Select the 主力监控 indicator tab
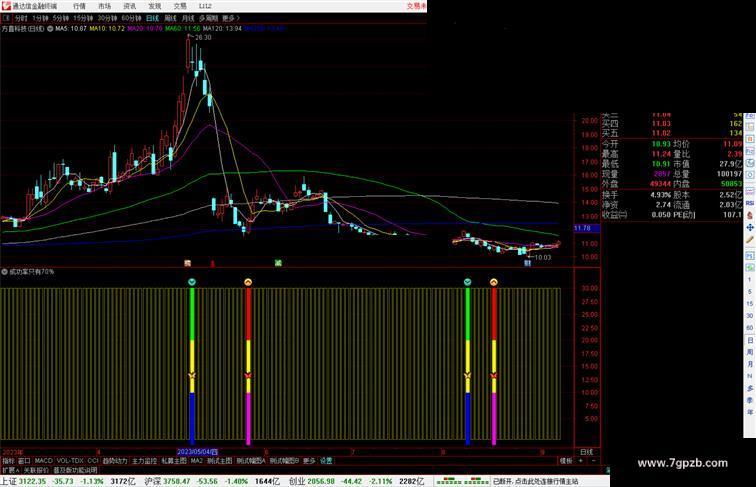Screen dimensions: 756x487 point(145,461)
